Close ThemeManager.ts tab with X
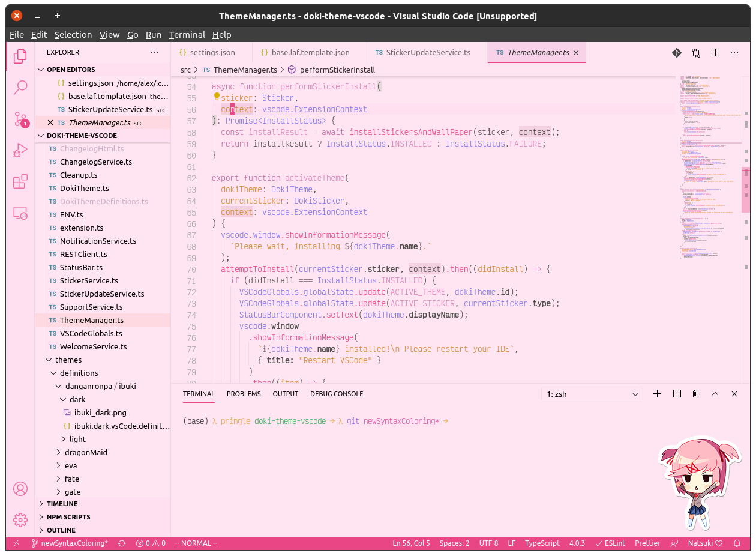The height and width of the screenshot is (556, 756). point(576,53)
